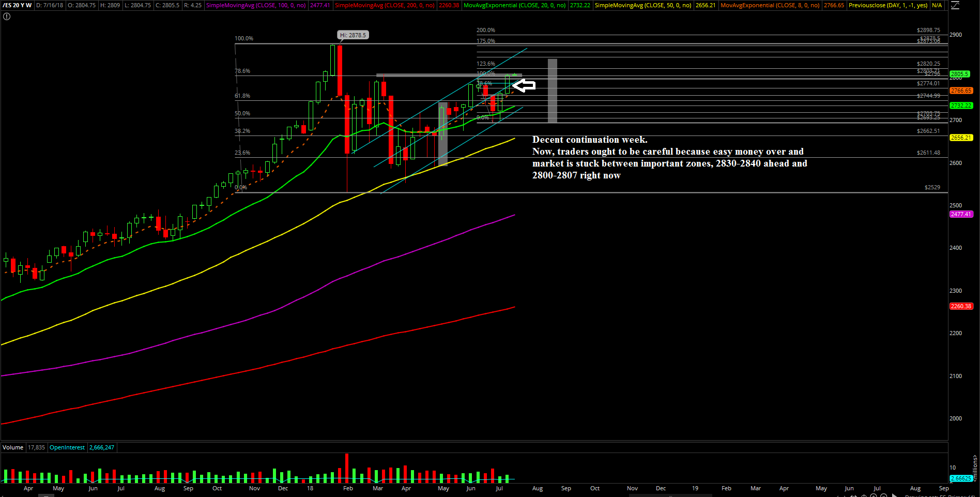Click the left 78.6% Fibonacci retracement label
Viewport: 980px width, 497px height.
[x=242, y=71]
